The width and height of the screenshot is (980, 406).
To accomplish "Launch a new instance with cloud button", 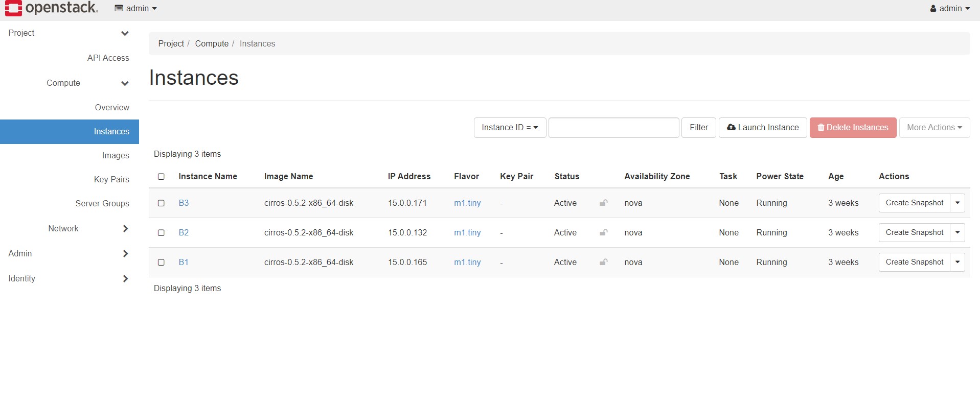I will coord(762,128).
